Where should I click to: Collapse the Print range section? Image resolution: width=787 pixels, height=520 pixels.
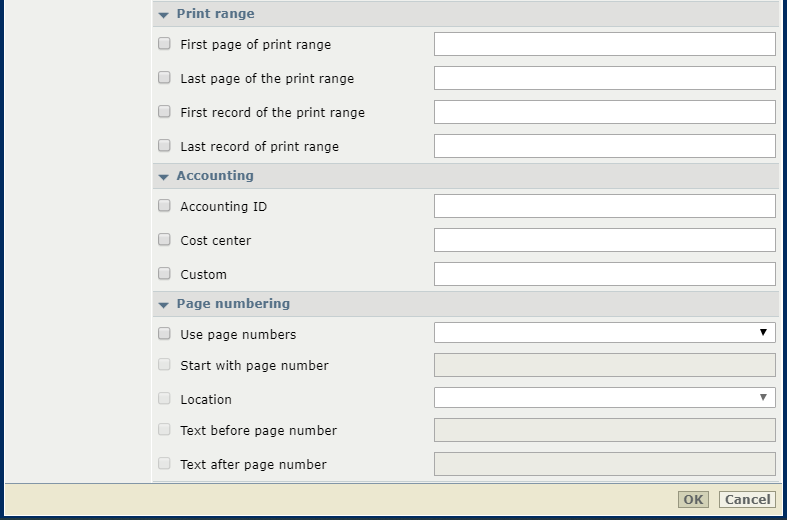(163, 15)
